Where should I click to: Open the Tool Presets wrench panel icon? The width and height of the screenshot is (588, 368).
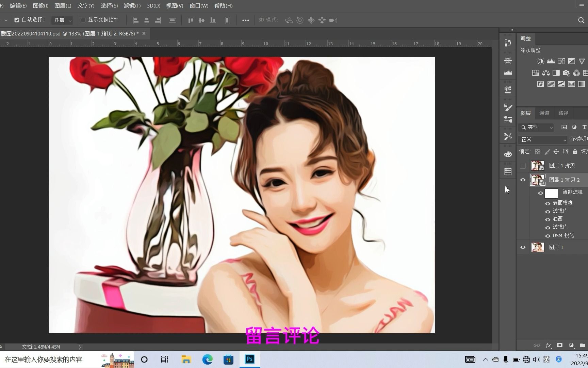tap(508, 136)
